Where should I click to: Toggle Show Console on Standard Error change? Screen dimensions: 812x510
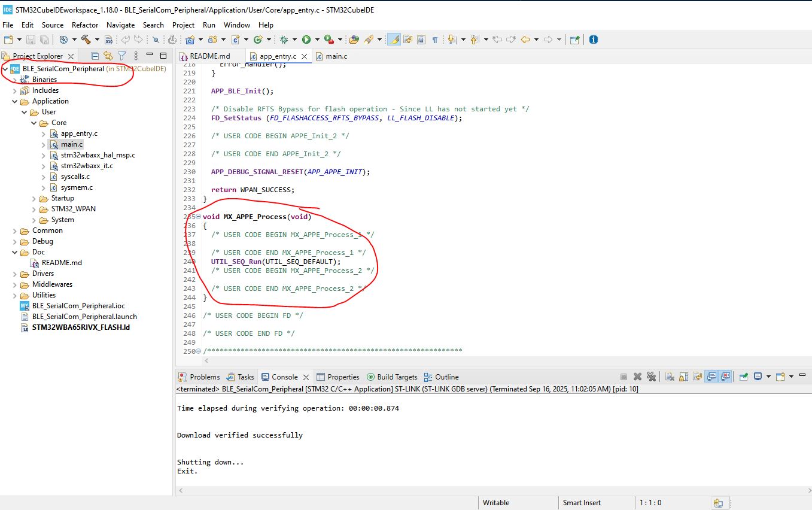pyautogui.click(x=726, y=377)
